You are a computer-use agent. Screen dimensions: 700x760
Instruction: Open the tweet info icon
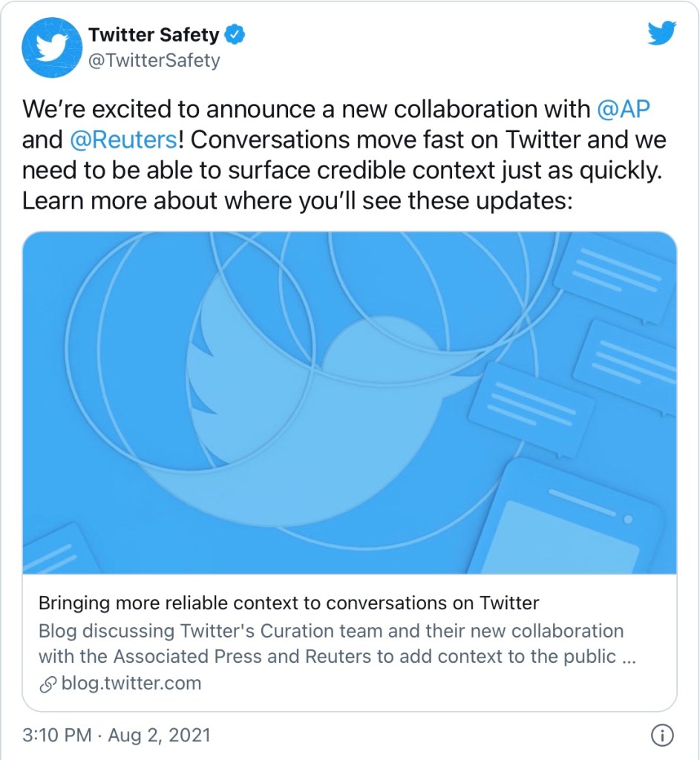(x=661, y=736)
